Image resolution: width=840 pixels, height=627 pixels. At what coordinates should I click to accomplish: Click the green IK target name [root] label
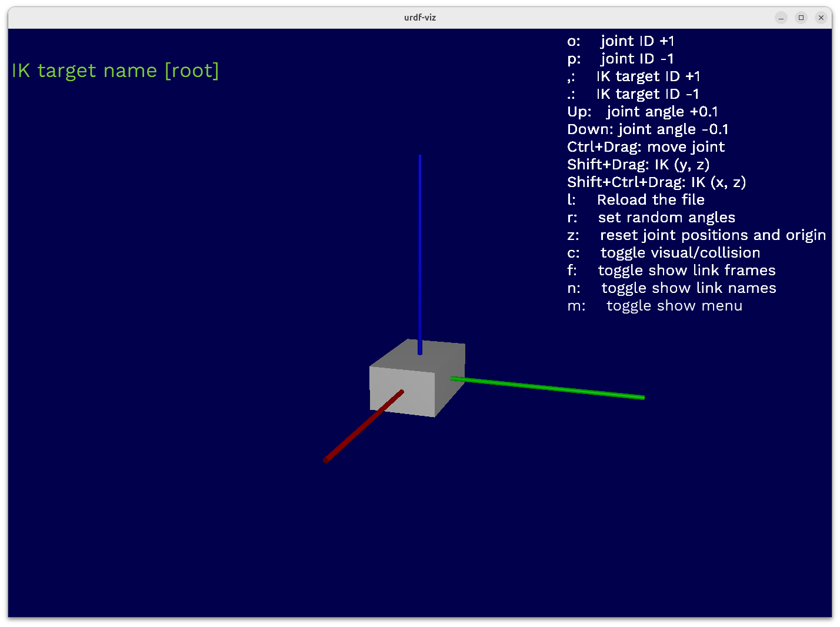click(x=115, y=71)
